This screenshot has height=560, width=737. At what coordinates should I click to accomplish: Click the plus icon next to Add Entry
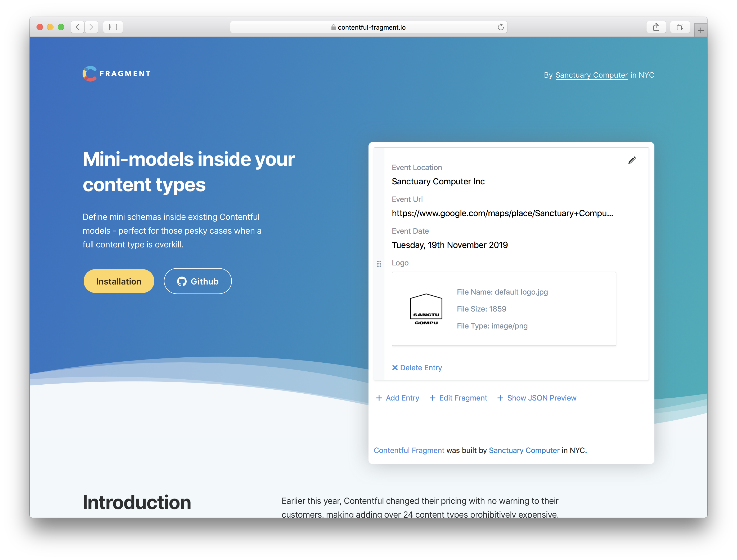(380, 398)
